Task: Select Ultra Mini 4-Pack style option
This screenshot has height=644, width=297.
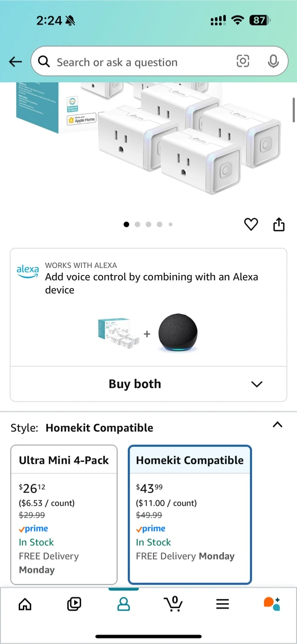Action: 64,515
